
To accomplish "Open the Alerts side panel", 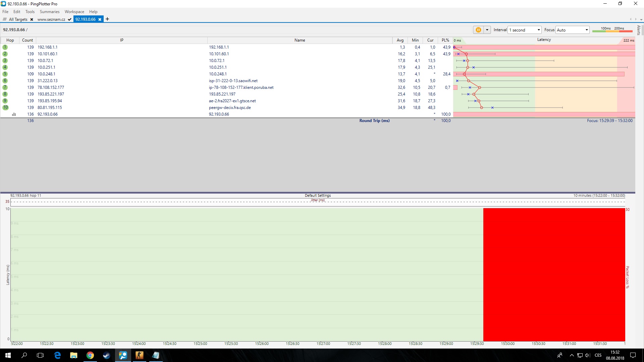I will 639,30.
